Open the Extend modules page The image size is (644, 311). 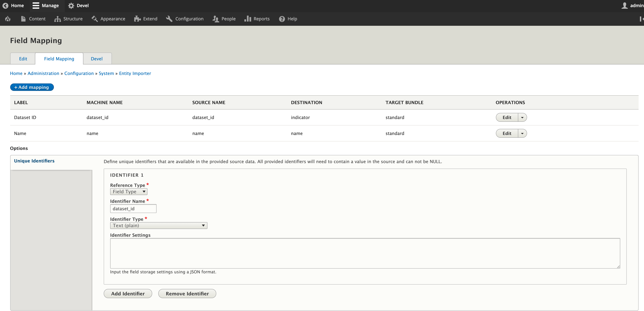(150, 19)
